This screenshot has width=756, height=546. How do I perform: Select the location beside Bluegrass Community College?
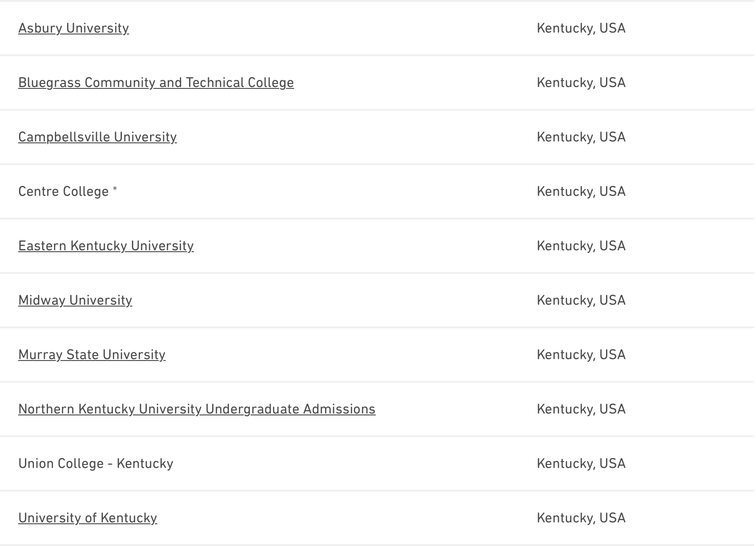[x=581, y=83]
